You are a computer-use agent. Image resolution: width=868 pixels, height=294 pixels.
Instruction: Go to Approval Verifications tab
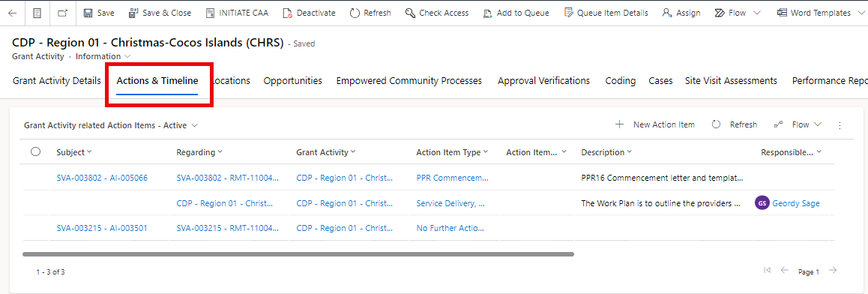[x=543, y=81]
